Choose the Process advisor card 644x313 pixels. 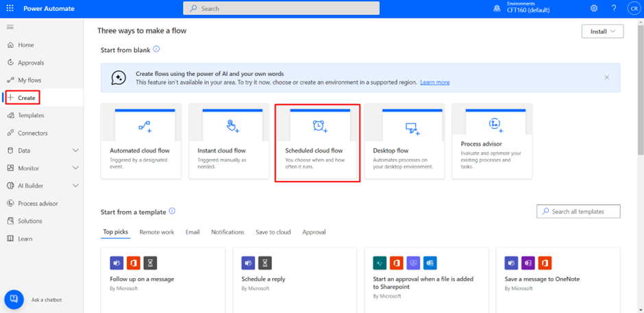coord(492,141)
